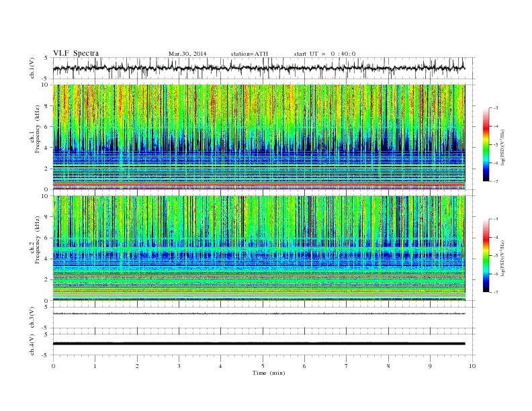Screen dimensions: 532x411
Task: Click the time axis tick label '6'
Action: (x=304, y=366)
